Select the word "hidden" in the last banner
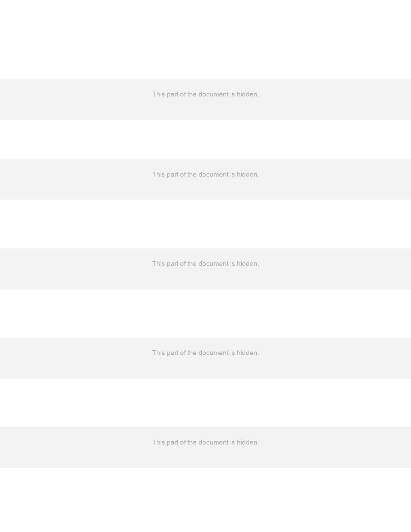The width and height of the screenshot is (411, 532). (248, 442)
